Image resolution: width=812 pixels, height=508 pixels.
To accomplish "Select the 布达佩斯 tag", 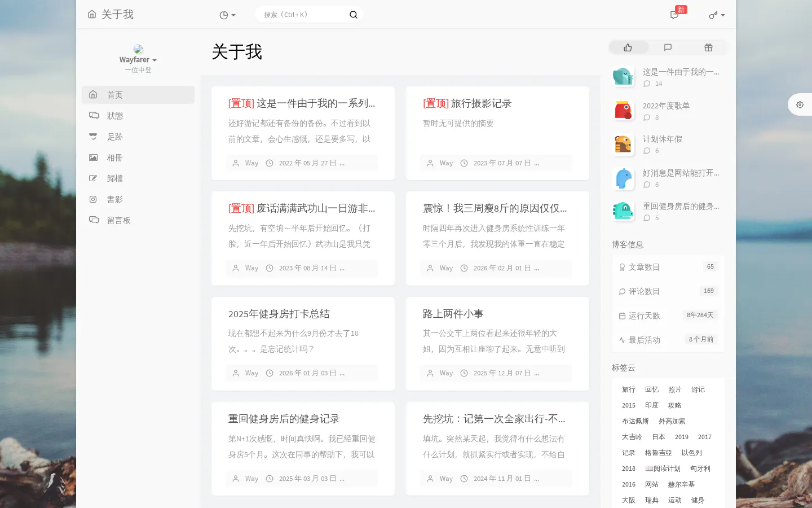I will click(636, 421).
